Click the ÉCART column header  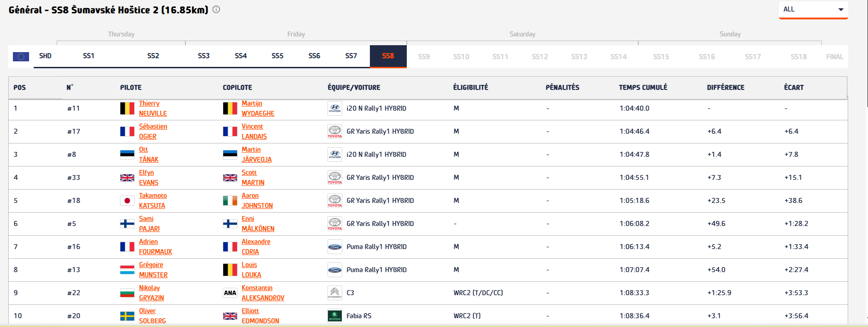point(794,87)
